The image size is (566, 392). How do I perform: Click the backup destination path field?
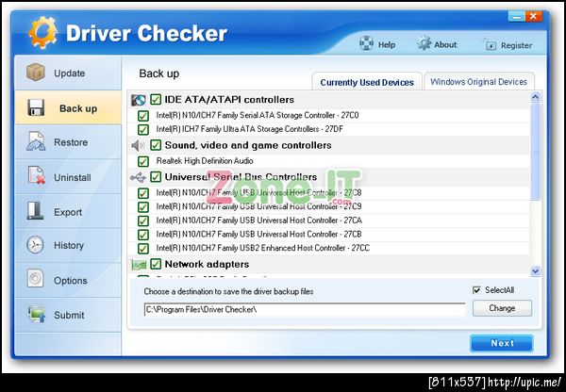coord(305,309)
